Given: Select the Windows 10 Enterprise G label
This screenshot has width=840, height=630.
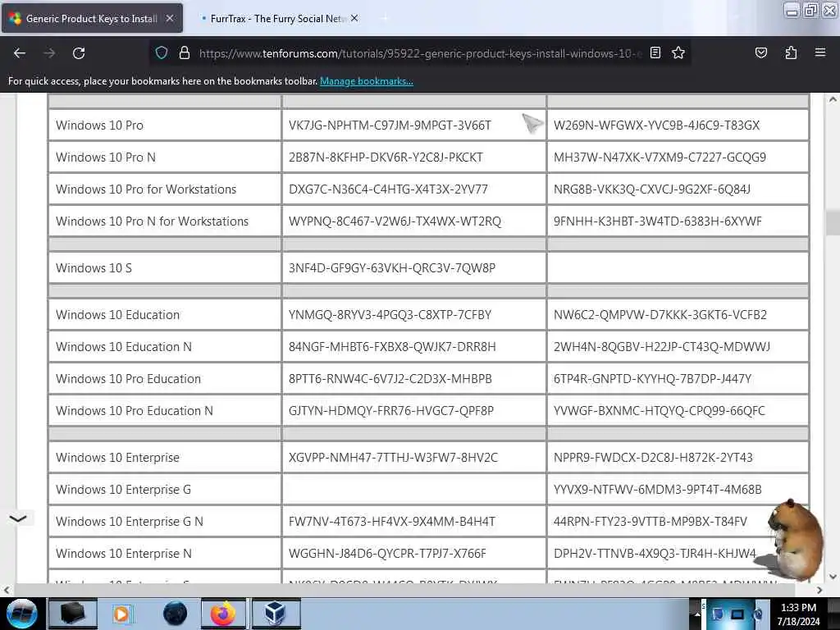Looking at the screenshot, I should coord(123,490).
